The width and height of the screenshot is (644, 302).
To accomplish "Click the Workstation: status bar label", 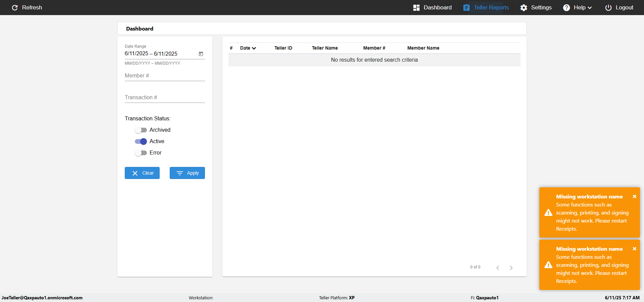I will point(201,298).
